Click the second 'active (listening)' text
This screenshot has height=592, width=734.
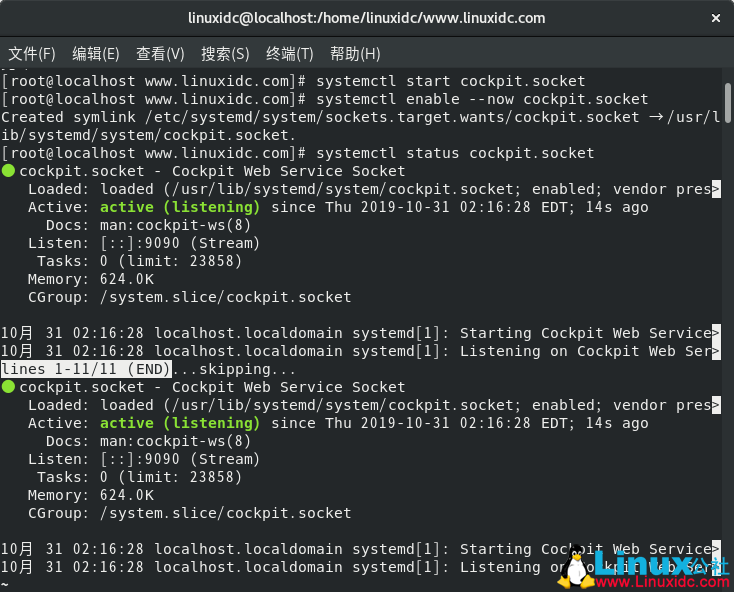pyautogui.click(x=180, y=423)
